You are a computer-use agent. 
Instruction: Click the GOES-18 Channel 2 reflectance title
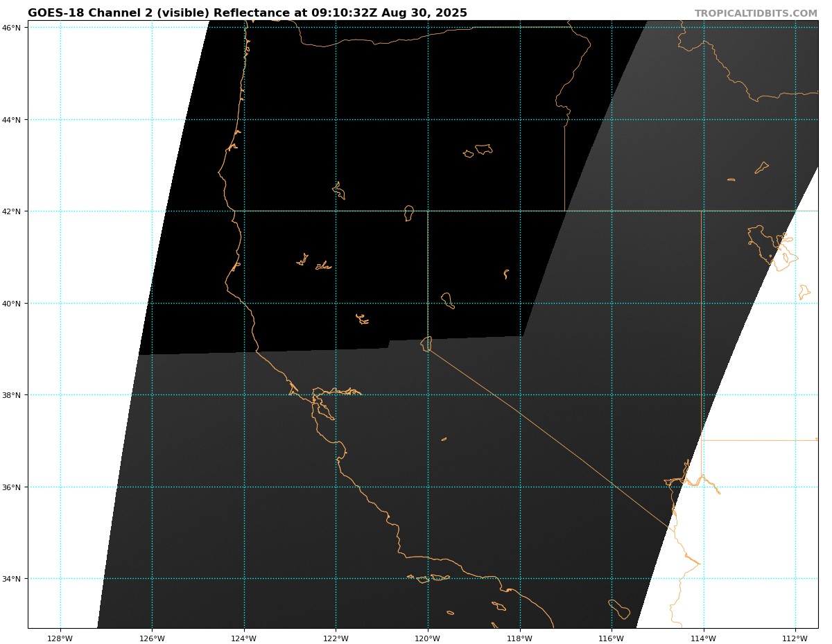tap(248, 13)
